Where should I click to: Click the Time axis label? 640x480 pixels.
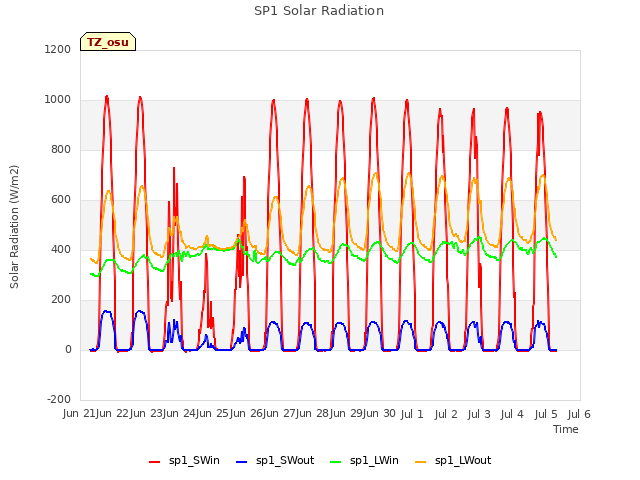pos(566,429)
